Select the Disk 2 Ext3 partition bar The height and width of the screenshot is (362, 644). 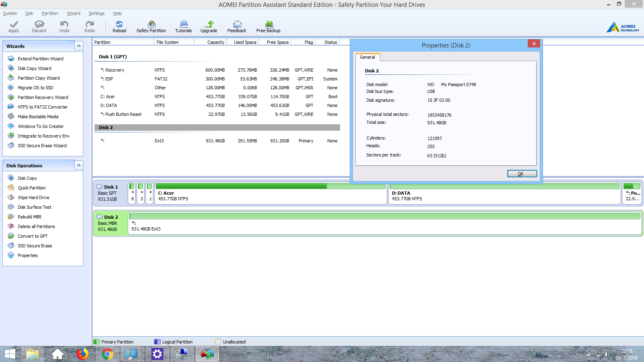click(384, 223)
